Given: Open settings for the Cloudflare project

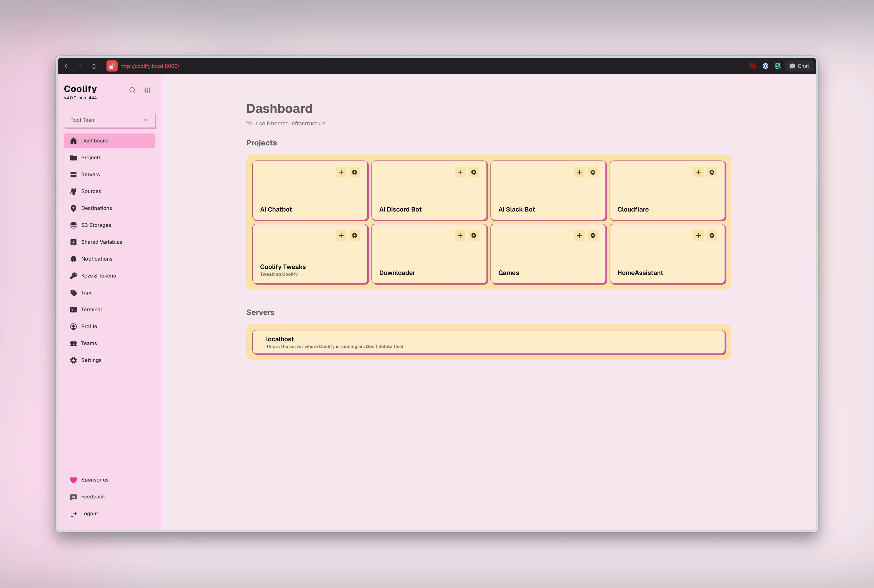Looking at the screenshot, I should pyautogui.click(x=712, y=172).
